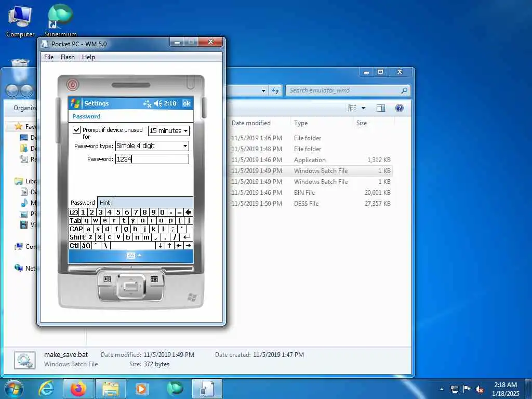Click the Windows Start orb

point(14,389)
